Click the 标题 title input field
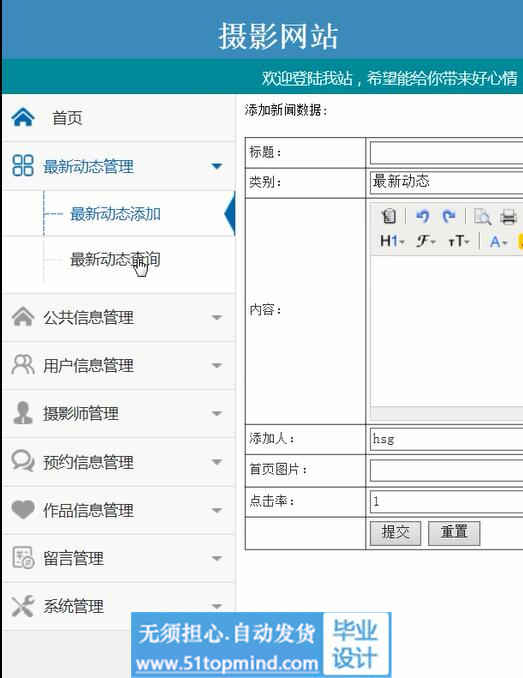The image size is (523, 678). (446, 153)
